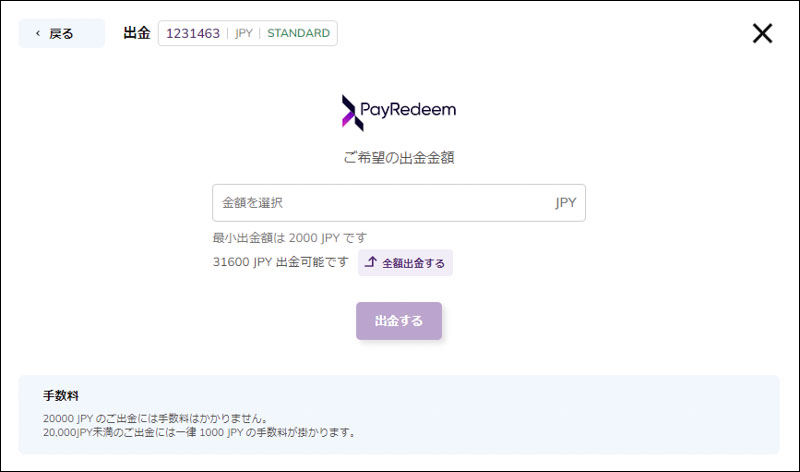This screenshot has height=472, width=800.
Task: Select account number 1231463 in badge
Action: coord(193,33)
